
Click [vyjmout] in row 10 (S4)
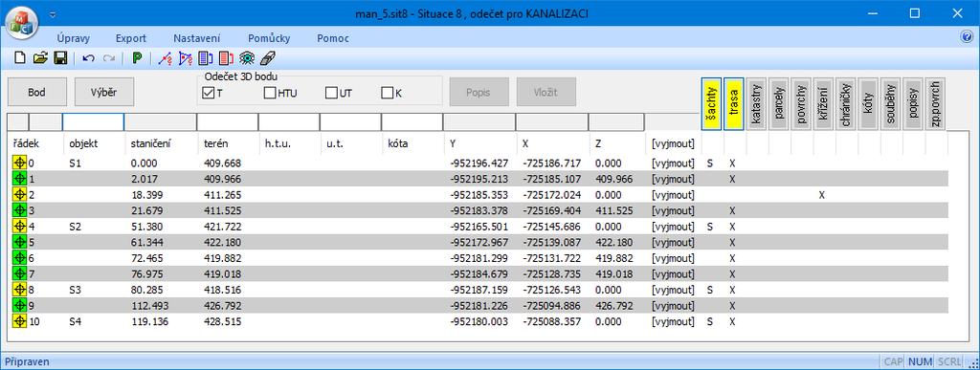(673, 321)
